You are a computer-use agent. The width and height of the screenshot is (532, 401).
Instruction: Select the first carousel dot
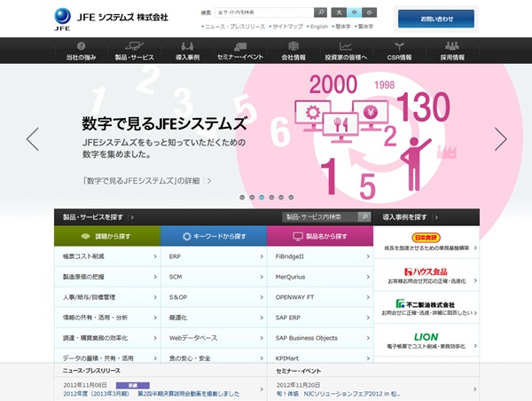click(242, 197)
